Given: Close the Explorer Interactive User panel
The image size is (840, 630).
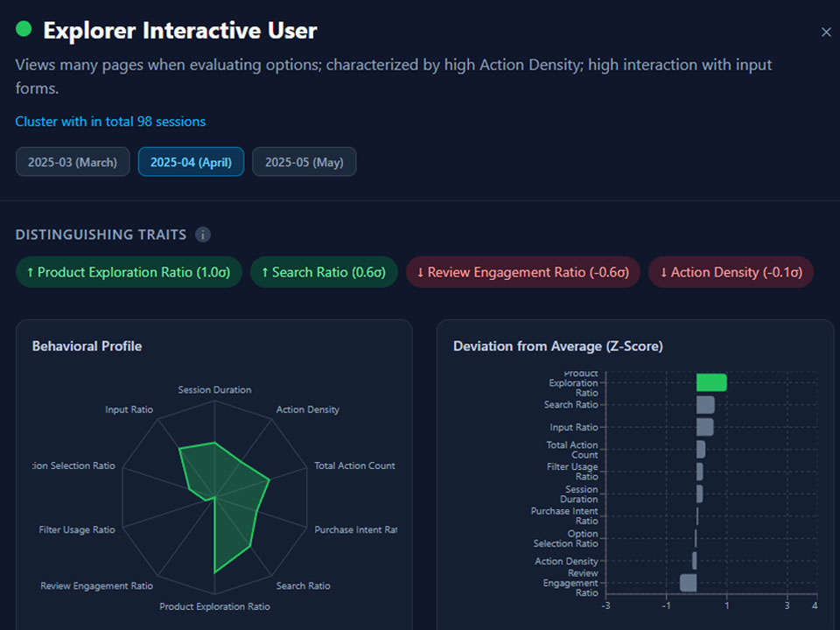Looking at the screenshot, I should coord(826,32).
